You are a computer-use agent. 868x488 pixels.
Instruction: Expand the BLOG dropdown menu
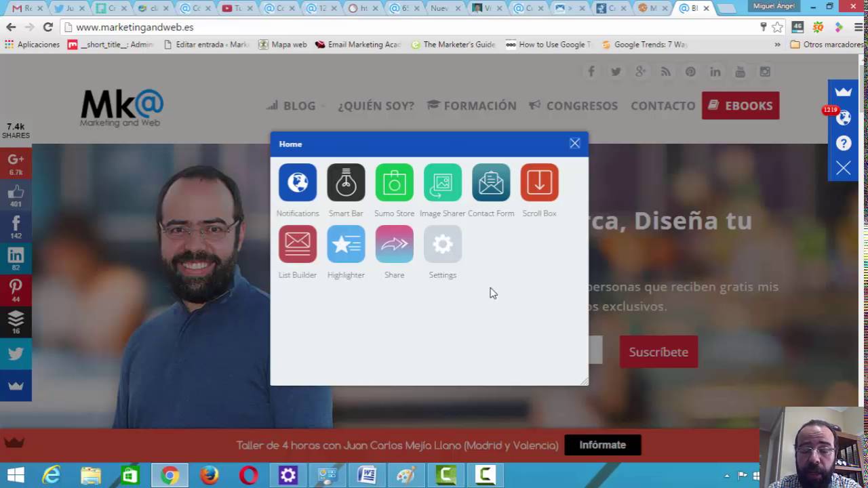(x=299, y=106)
